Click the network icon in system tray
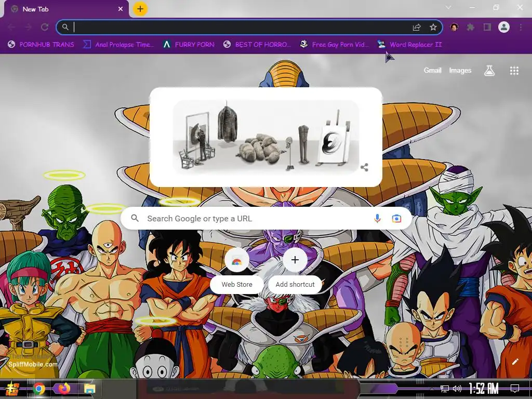This screenshot has height=399, width=532. tap(444, 389)
